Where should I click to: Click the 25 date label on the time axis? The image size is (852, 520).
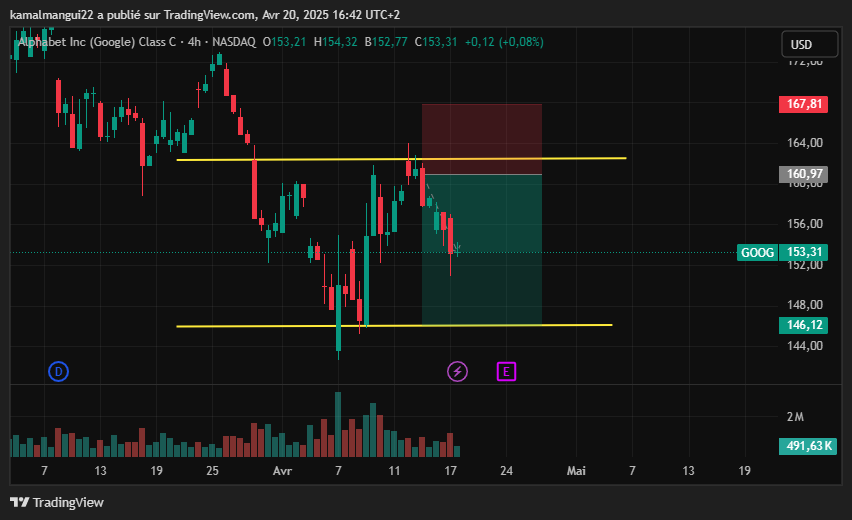coord(212,471)
